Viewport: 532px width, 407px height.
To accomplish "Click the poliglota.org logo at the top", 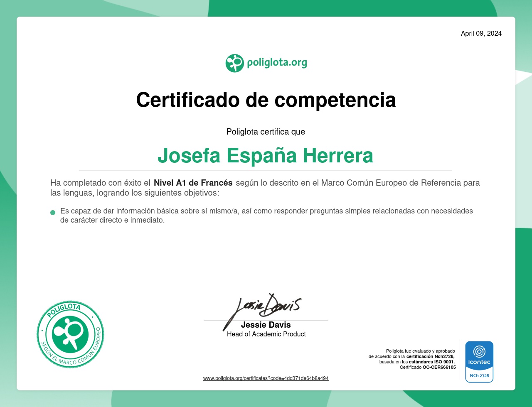I will click(266, 63).
